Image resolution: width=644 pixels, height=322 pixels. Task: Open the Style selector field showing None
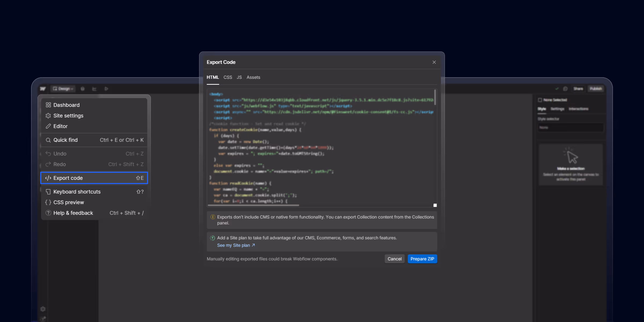pyautogui.click(x=570, y=127)
